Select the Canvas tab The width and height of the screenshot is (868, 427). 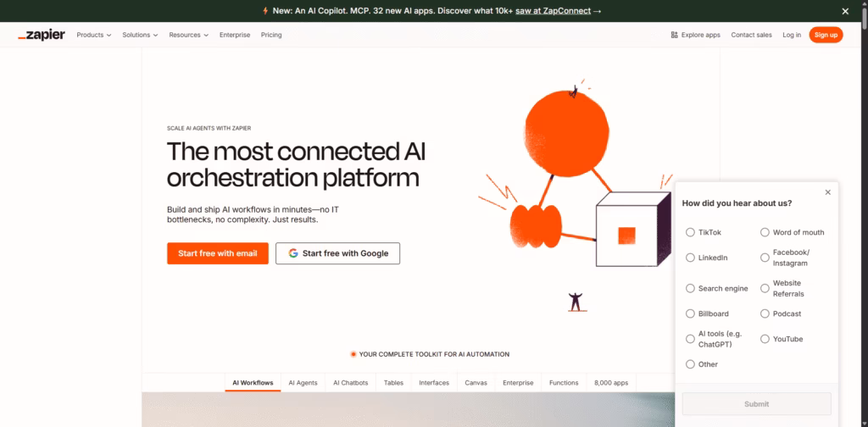[x=476, y=383]
